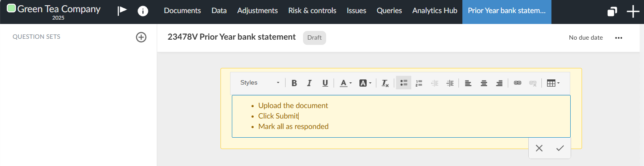Open the text color picker

(x=345, y=83)
